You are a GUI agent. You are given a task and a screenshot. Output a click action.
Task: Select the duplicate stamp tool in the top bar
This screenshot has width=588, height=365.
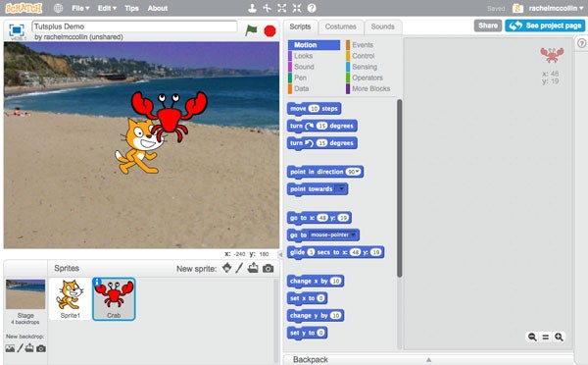coord(253,8)
